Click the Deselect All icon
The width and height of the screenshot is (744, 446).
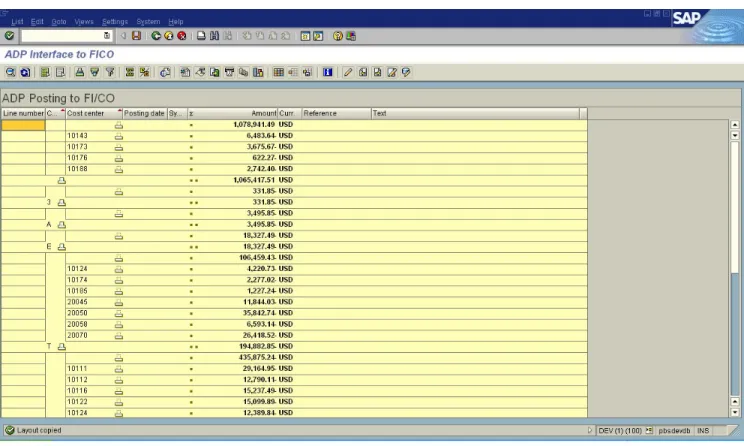click(x=60, y=72)
